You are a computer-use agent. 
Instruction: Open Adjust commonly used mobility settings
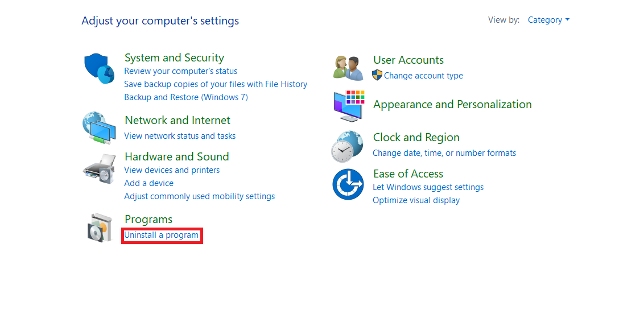click(x=199, y=196)
